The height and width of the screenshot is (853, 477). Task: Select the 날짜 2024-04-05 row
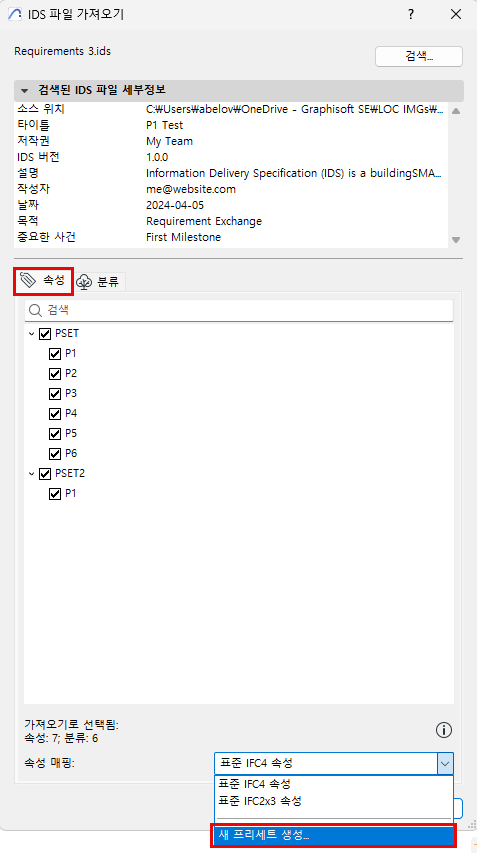click(x=231, y=205)
